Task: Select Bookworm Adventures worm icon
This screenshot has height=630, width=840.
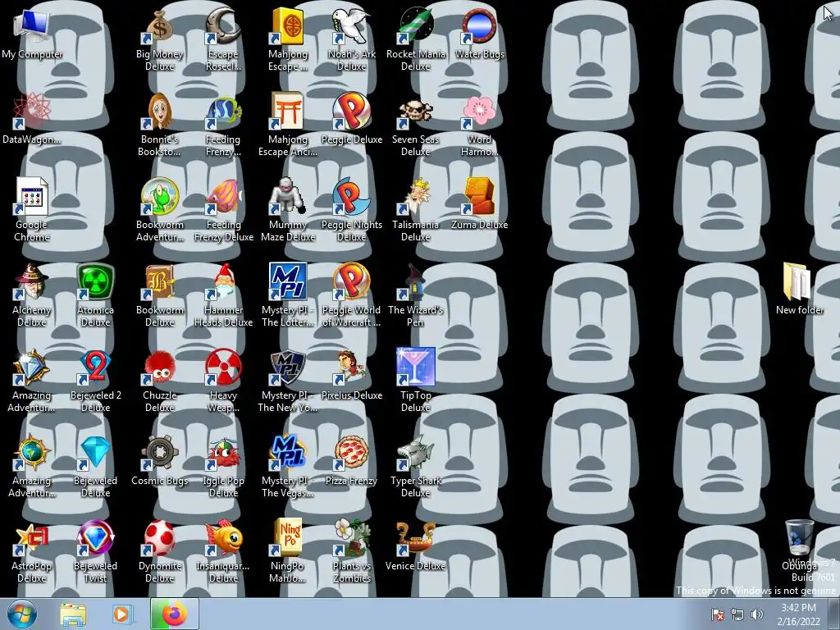Action: 160,197
